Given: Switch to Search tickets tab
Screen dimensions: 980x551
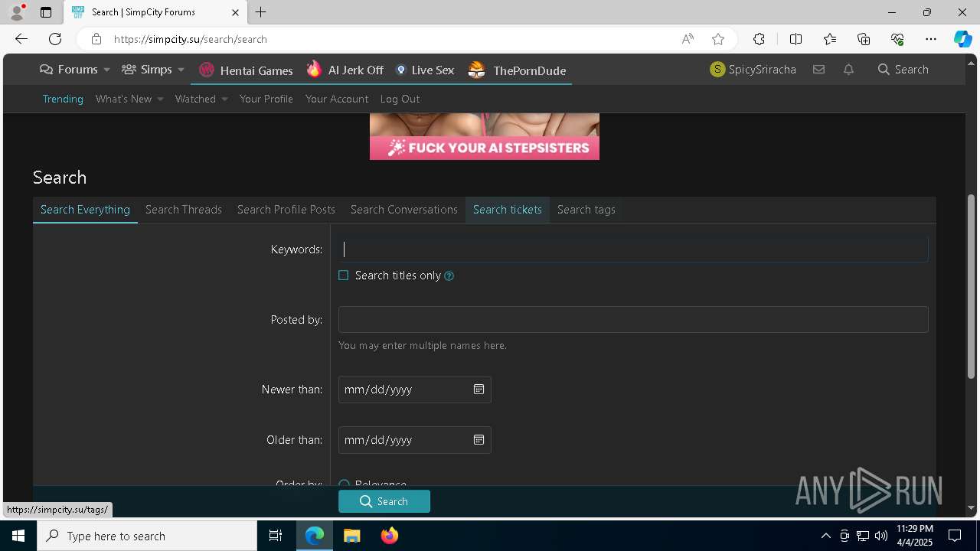Looking at the screenshot, I should [x=508, y=210].
